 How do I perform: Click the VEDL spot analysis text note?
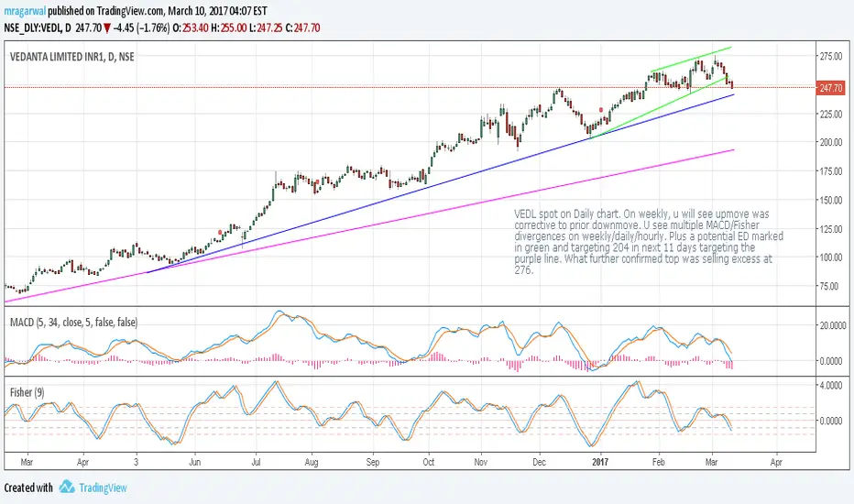pyautogui.click(x=649, y=241)
